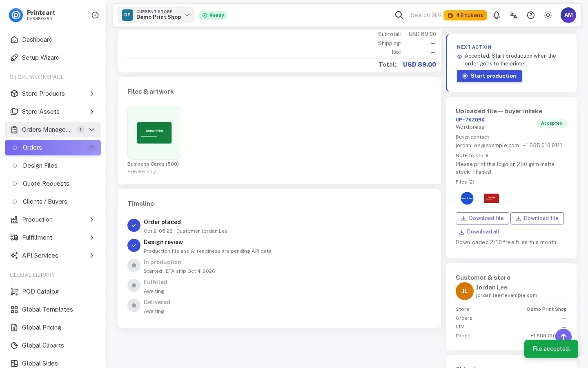The height and width of the screenshot is (368, 588).
Task: Click the red uploaded file thumbnail
Action: click(492, 198)
